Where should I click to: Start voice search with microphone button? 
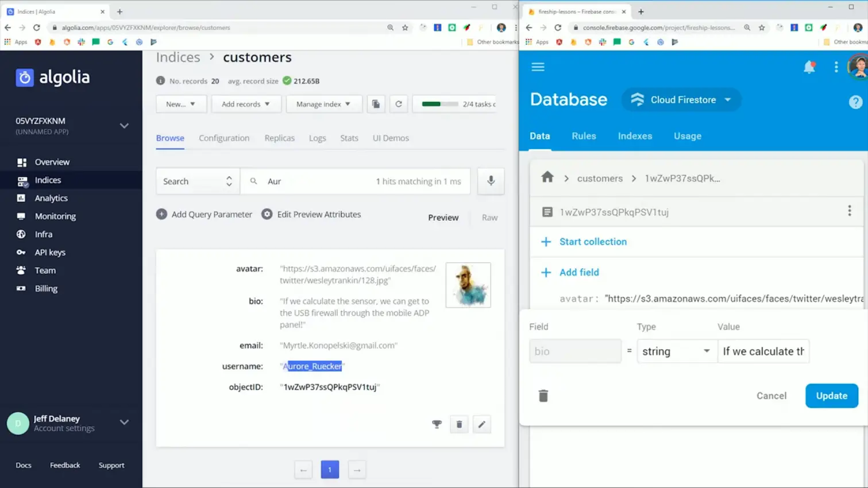click(491, 181)
